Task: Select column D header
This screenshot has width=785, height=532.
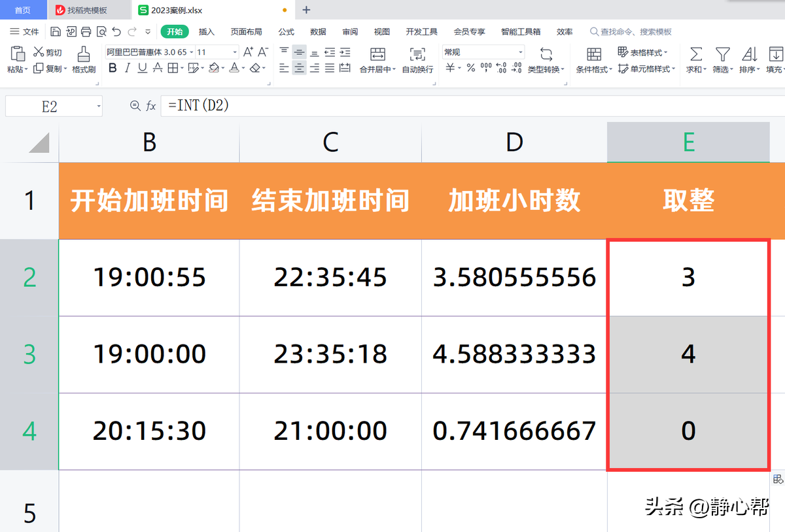Action: (x=514, y=142)
